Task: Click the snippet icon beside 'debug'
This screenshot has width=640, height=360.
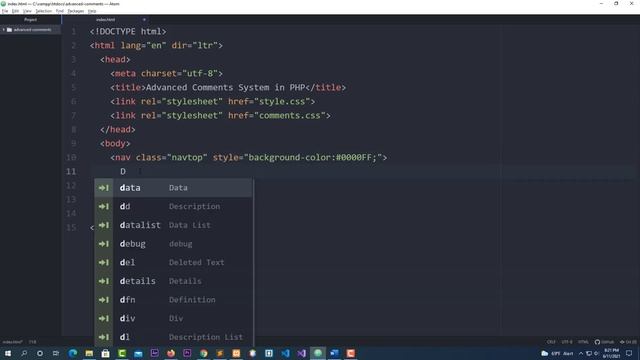Action: coord(104,244)
